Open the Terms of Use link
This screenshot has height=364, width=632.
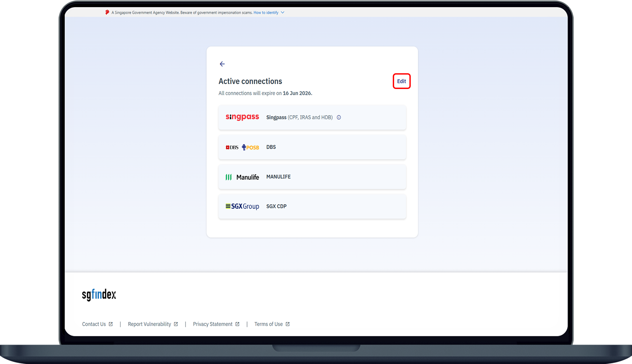pyautogui.click(x=268, y=324)
